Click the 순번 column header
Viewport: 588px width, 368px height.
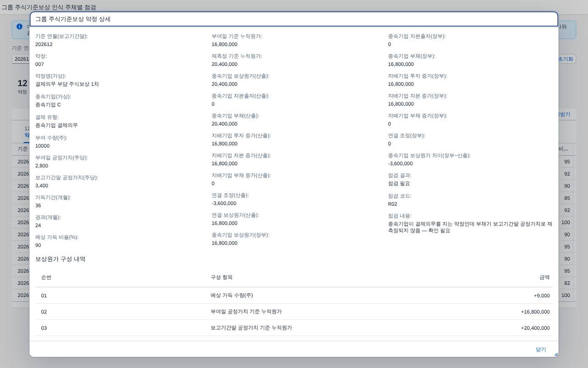[46, 277]
